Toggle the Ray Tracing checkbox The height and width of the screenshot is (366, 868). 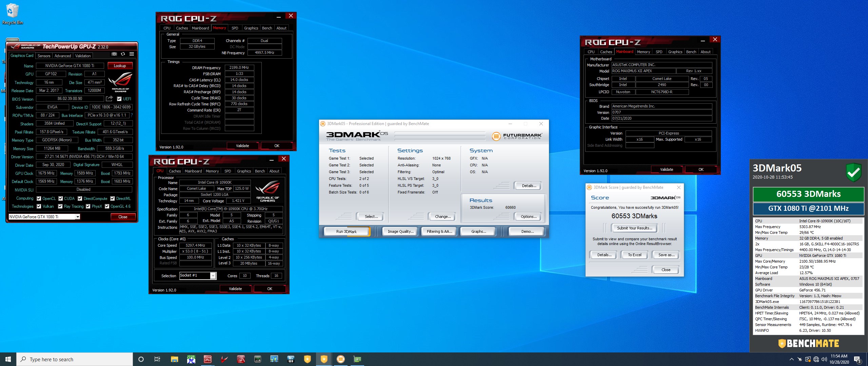60,206
